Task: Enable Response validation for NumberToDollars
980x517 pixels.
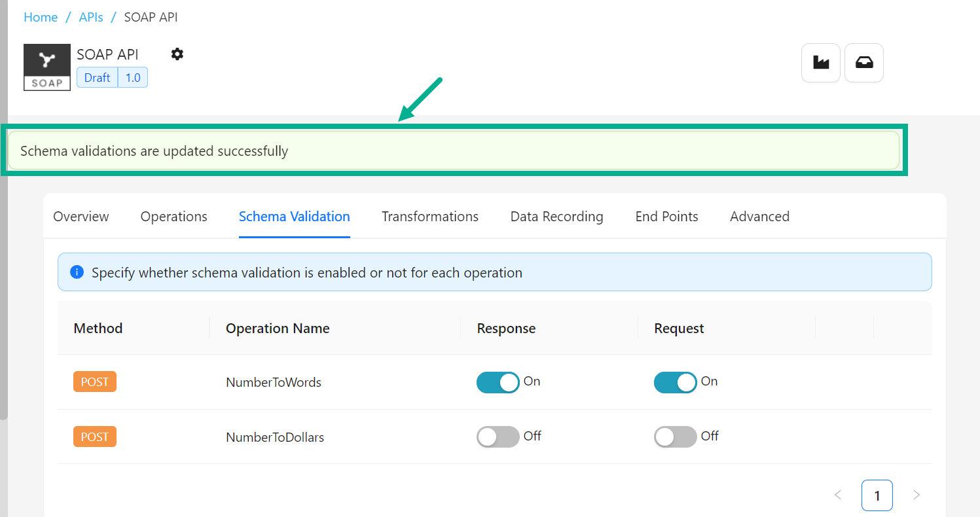Action: (498, 437)
